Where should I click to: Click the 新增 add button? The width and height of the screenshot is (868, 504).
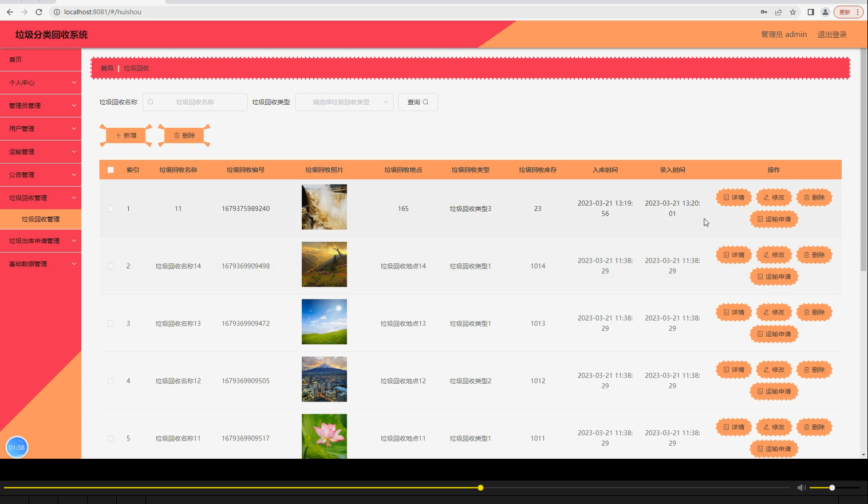[126, 135]
